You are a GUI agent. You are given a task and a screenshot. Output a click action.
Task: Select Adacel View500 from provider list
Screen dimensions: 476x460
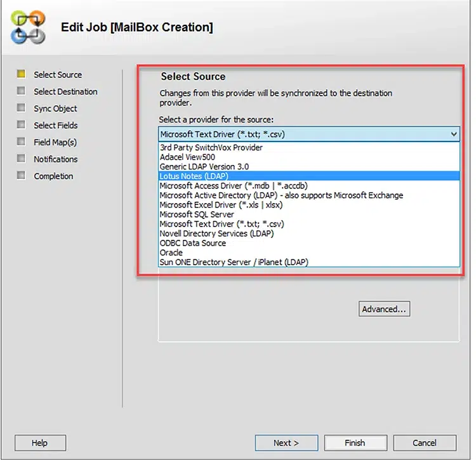(309, 157)
